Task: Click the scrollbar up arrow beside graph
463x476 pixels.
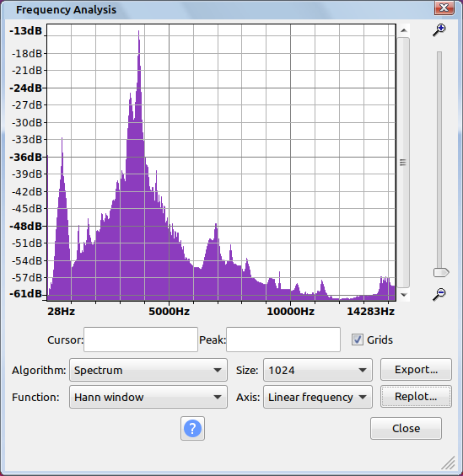Action: pos(403,30)
